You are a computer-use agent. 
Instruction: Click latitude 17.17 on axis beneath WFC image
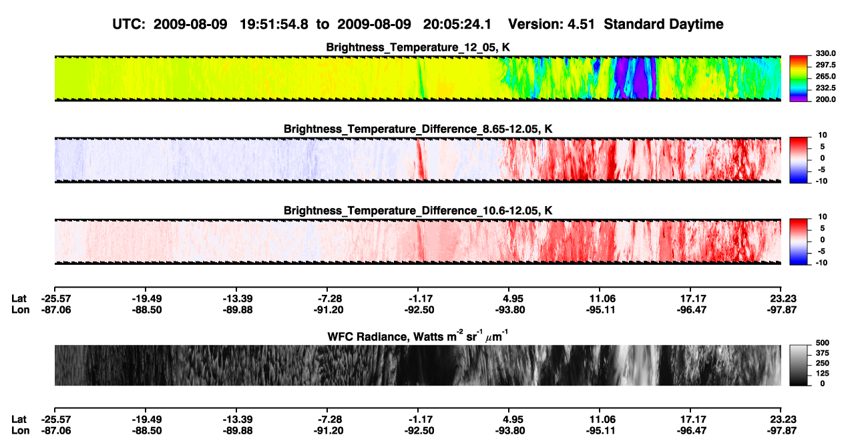(x=690, y=419)
